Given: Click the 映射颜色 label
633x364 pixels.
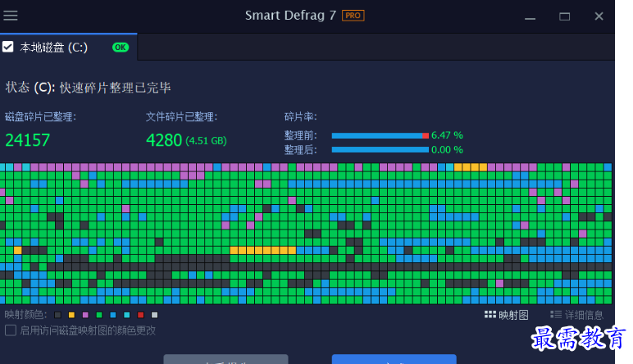Looking at the screenshot, I should [x=26, y=315].
